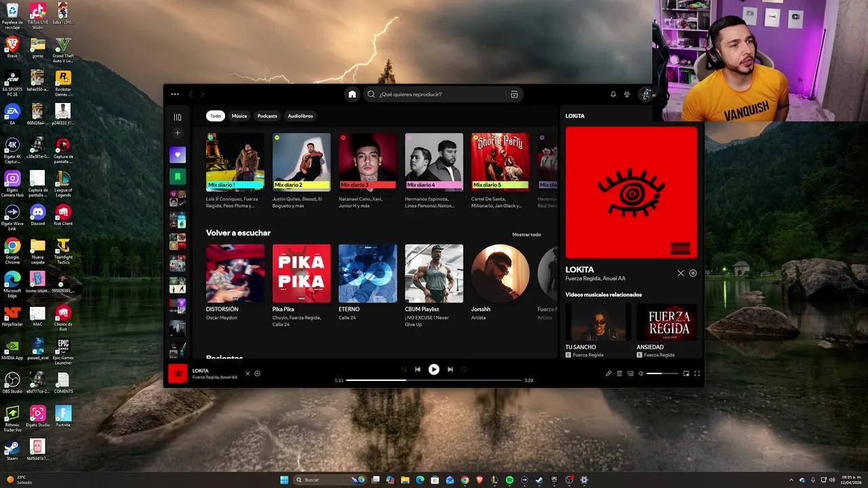Select the Todo filter chip
The width and height of the screenshot is (868, 488).
(215, 116)
